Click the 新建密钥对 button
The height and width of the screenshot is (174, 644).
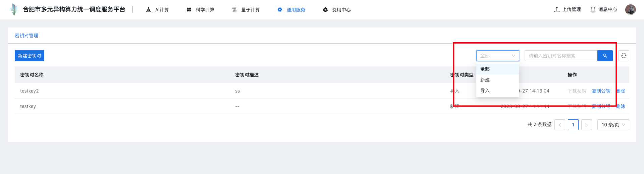pos(30,56)
